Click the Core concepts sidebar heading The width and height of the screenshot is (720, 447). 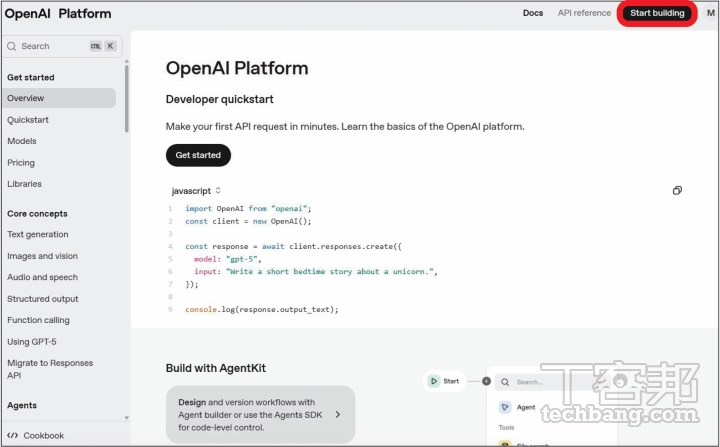pos(37,214)
